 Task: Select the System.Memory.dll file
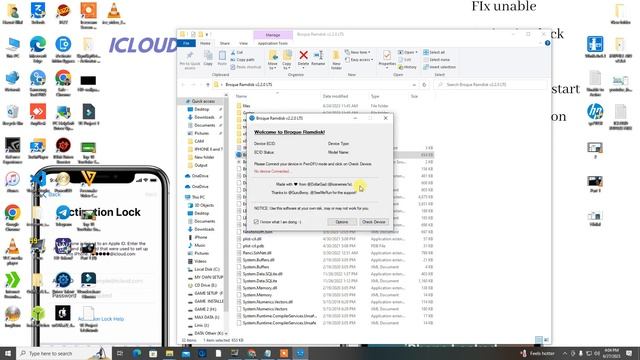260,288
